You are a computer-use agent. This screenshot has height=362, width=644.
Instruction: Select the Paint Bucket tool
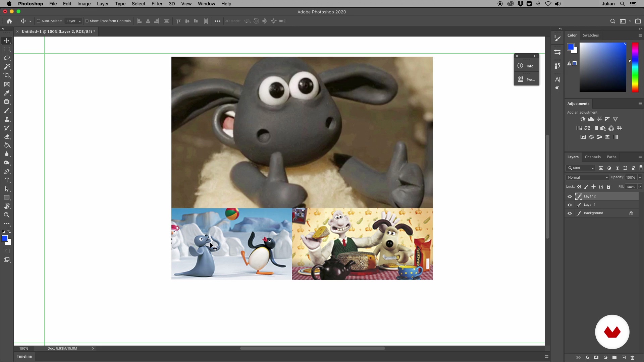pos(7,145)
